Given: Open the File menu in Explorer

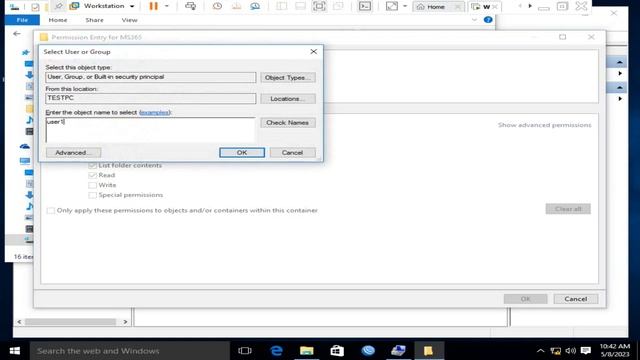Looking at the screenshot, I should point(22,20).
